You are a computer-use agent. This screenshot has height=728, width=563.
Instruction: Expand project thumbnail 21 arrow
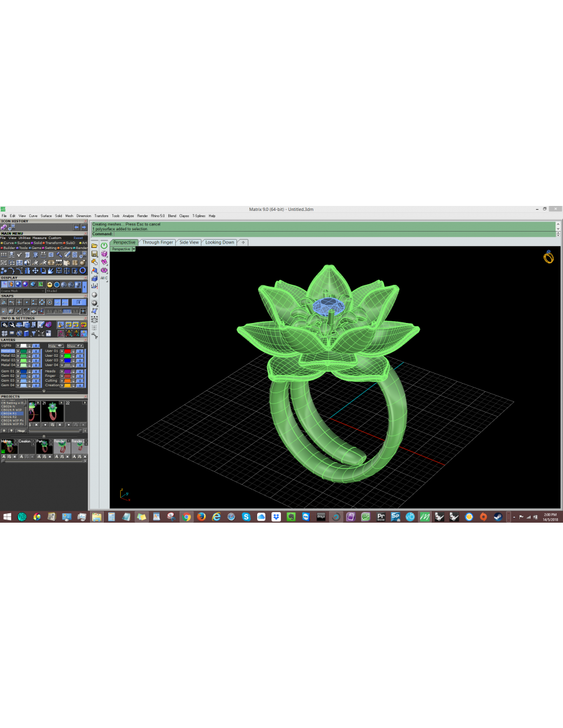tap(61, 402)
